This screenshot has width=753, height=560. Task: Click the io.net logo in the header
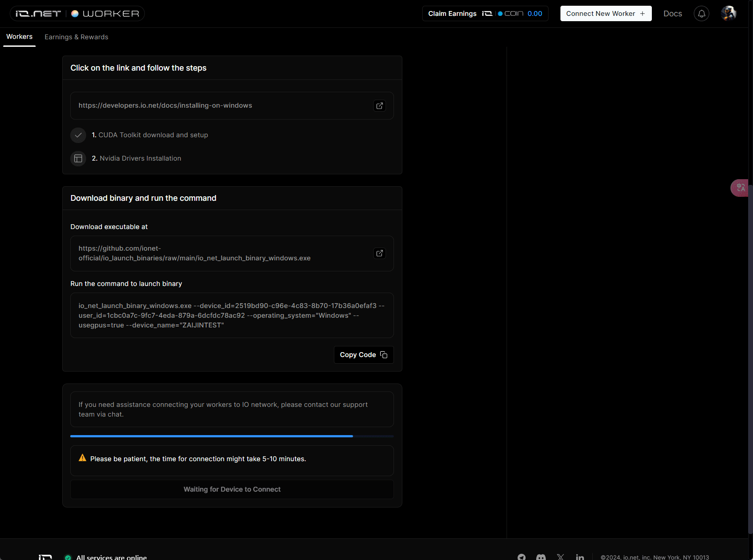click(x=38, y=14)
